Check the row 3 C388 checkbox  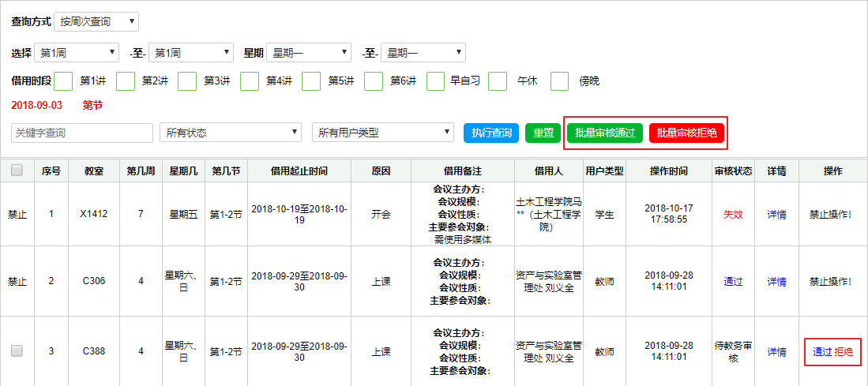pyautogui.click(x=17, y=351)
